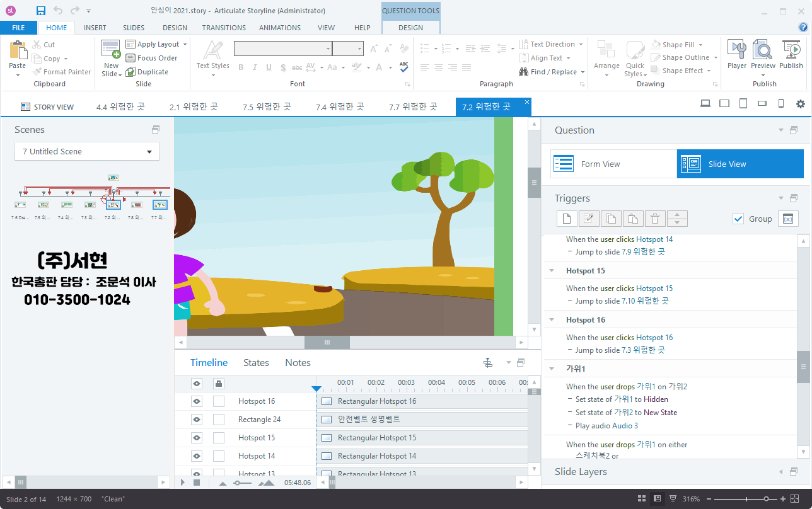Click the New State link in trigger
Screen dimensions: 812x509
(660, 413)
